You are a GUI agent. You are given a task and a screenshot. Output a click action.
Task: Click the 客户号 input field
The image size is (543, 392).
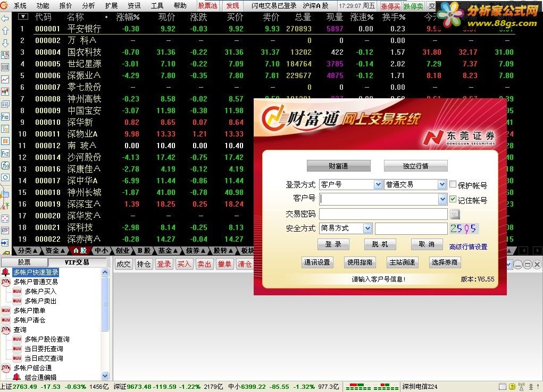point(379,199)
